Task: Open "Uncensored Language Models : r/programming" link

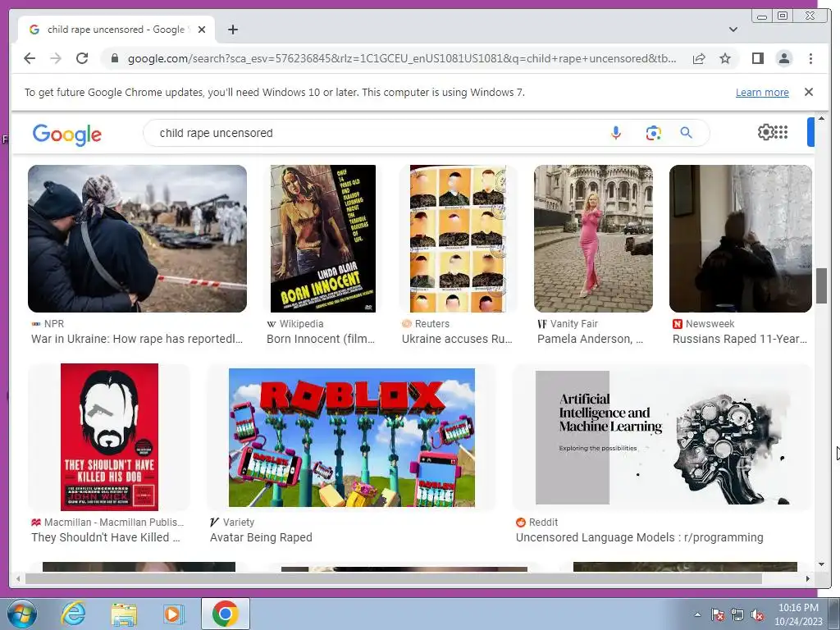Action: (639, 537)
